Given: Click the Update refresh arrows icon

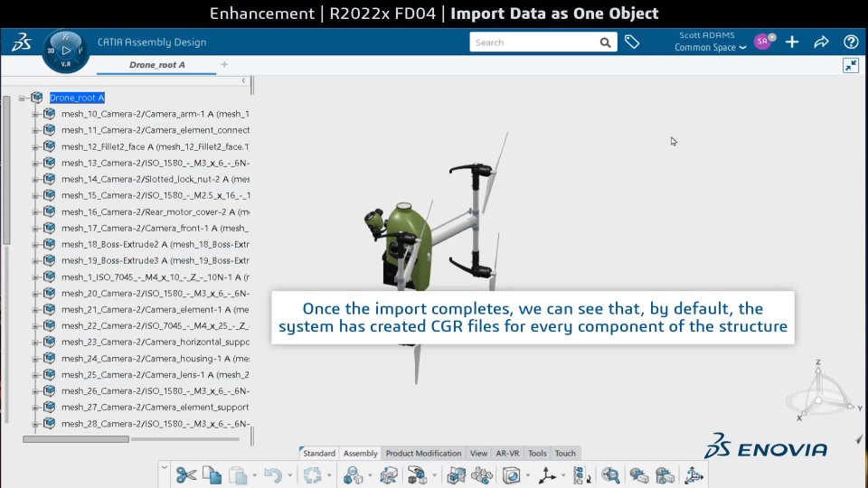Looking at the screenshot, I should pyautogui.click(x=312, y=475).
